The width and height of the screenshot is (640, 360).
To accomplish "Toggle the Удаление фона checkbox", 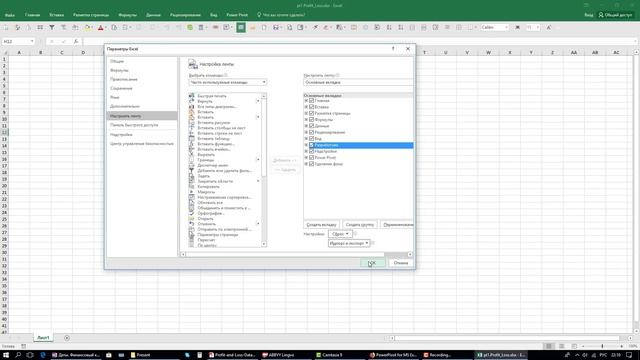I will [x=311, y=164].
